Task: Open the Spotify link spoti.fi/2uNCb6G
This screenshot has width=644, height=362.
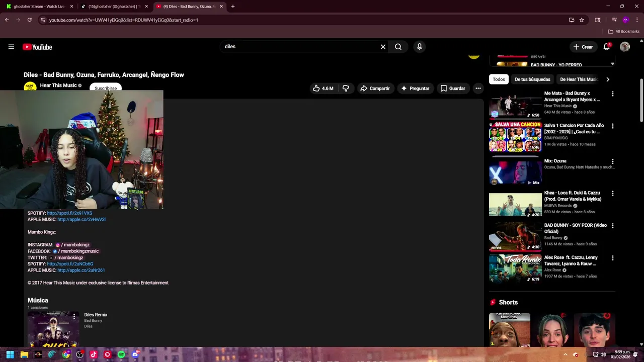Action: (70, 264)
